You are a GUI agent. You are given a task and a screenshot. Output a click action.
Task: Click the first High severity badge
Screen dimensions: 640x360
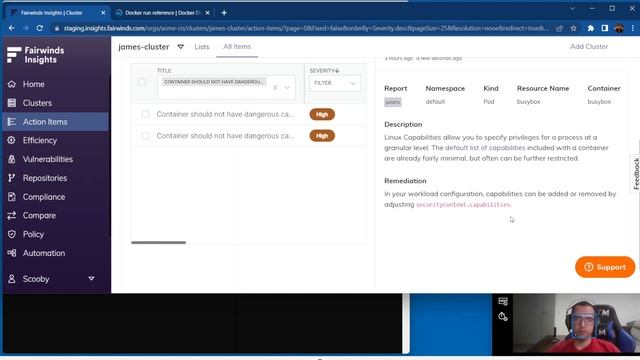point(322,114)
